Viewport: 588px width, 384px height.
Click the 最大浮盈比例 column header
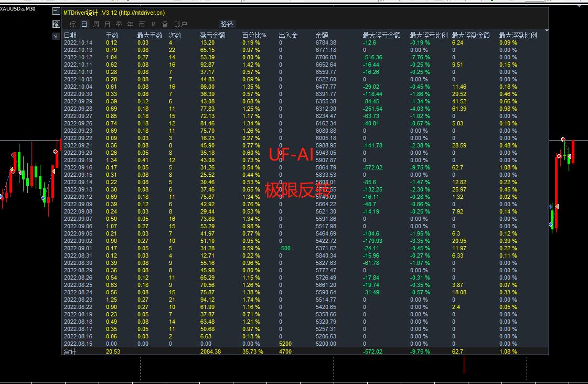click(518, 35)
